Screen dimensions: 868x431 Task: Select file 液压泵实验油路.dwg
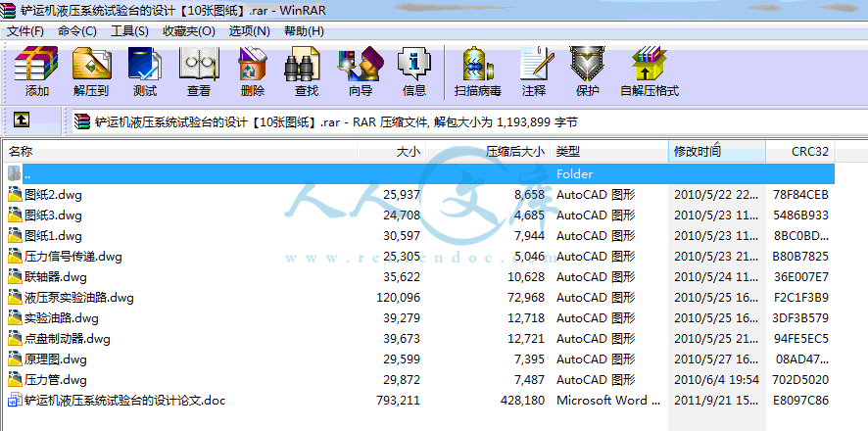79,298
